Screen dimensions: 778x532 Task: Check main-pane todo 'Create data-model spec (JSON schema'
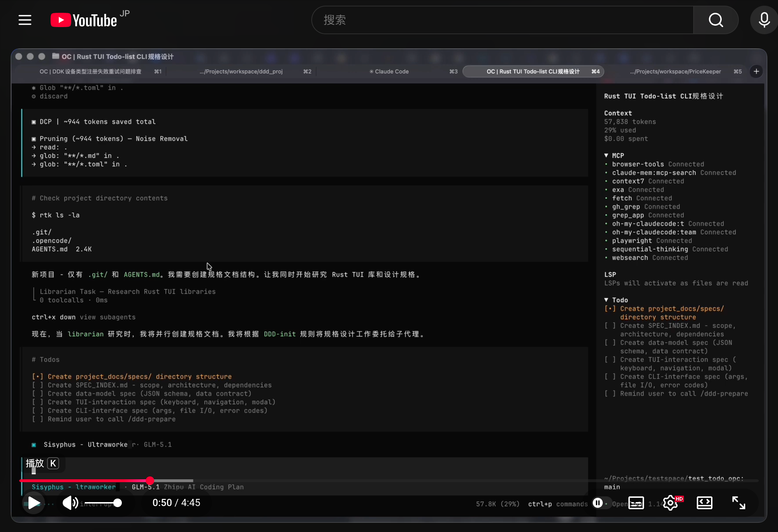pos(37,393)
